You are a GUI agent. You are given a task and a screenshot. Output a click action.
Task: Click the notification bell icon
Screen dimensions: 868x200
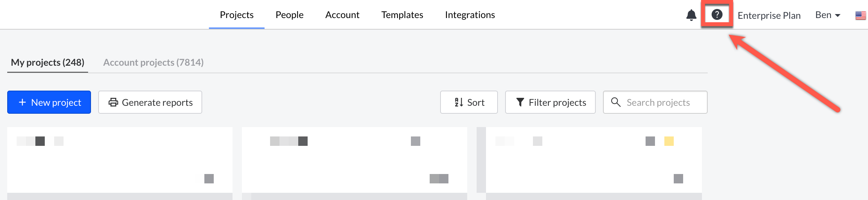coord(691,15)
